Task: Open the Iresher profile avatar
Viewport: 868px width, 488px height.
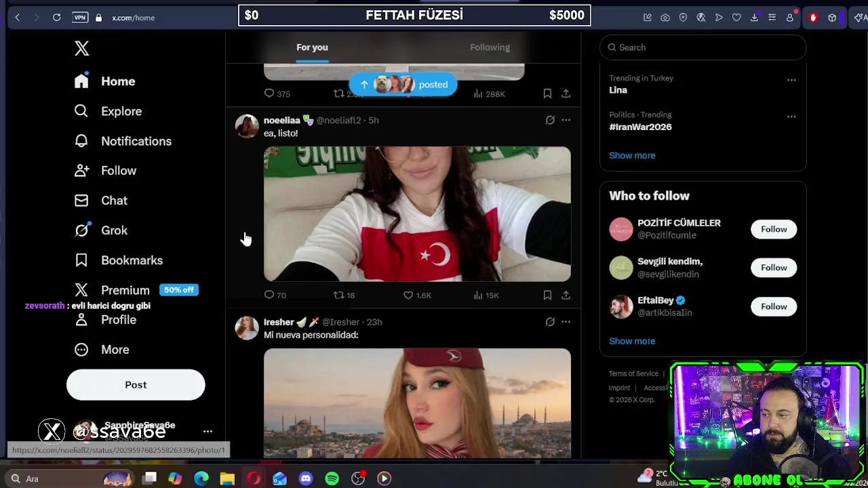Action: (247, 328)
